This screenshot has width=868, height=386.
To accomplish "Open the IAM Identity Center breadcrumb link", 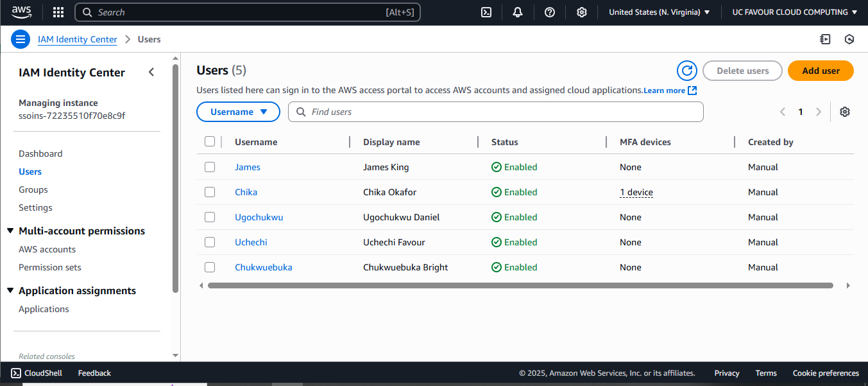I will 78,39.
